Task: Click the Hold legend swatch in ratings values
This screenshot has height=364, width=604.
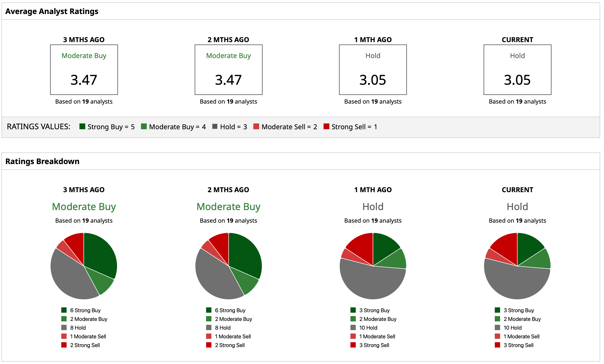Action: click(x=215, y=126)
